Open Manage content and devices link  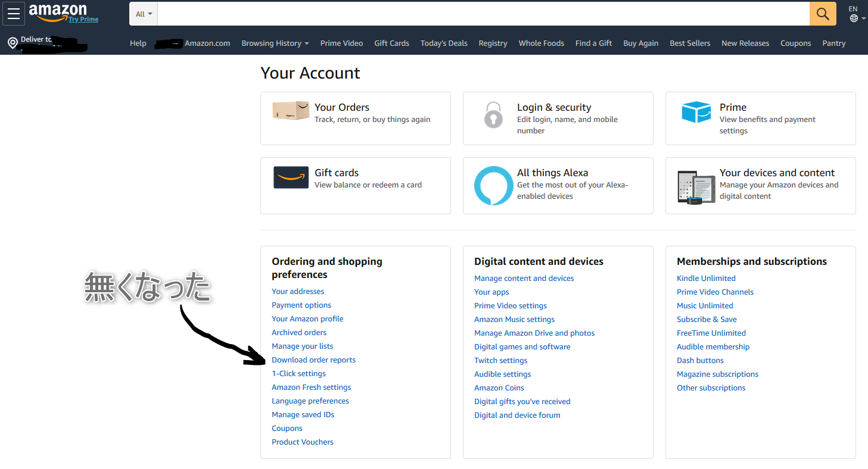[524, 279]
